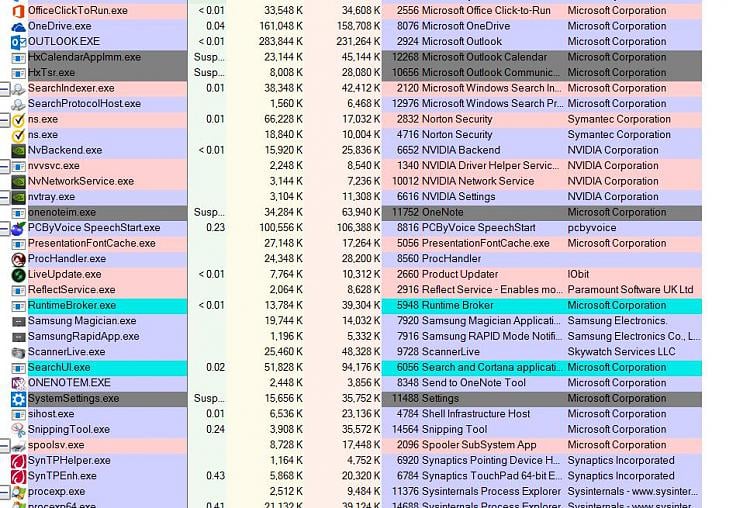The image size is (750, 508).
Task: Click the PCByVoice SpeechStart.exe icon
Action: (18, 228)
